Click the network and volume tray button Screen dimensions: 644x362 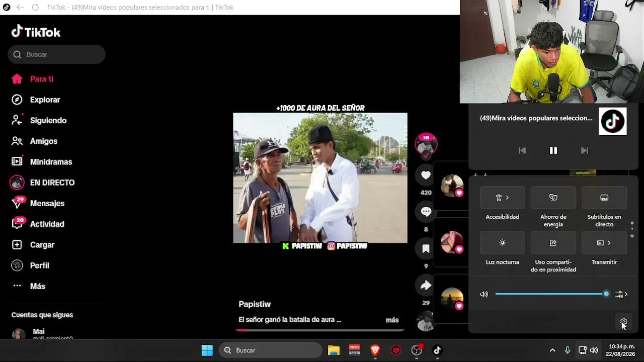pos(588,350)
